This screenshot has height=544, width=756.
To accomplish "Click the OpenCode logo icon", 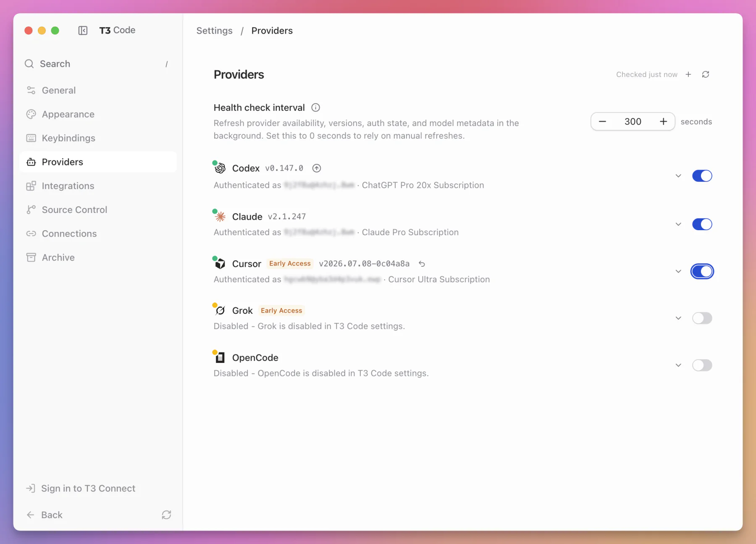I will [220, 357].
